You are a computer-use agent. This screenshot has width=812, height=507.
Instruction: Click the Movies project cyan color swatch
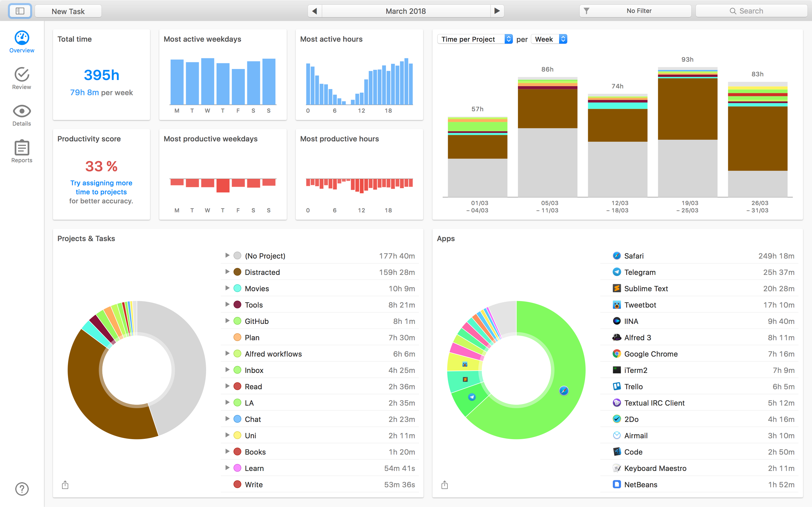tap(237, 288)
